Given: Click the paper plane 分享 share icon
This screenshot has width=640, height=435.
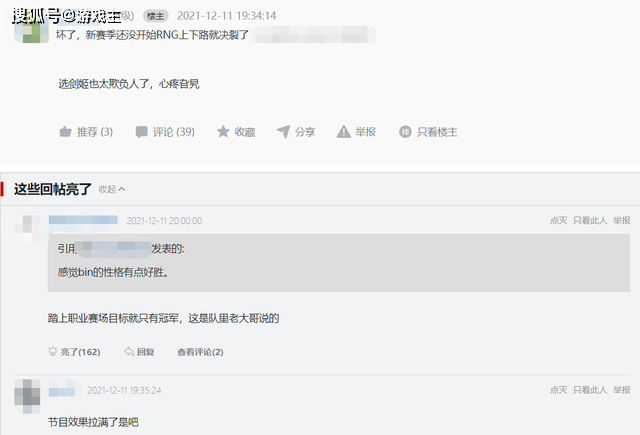Looking at the screenshot, I should pyautogui.click(x=283, y=131).
